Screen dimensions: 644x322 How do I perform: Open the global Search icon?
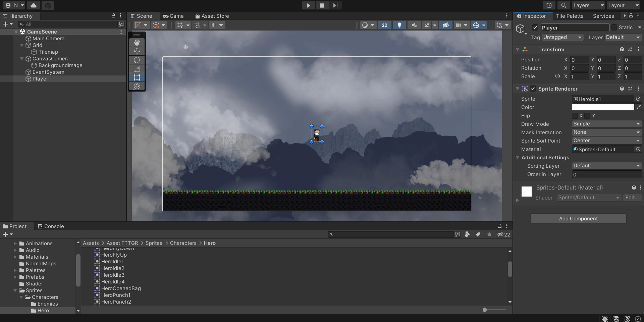[563, 5]
